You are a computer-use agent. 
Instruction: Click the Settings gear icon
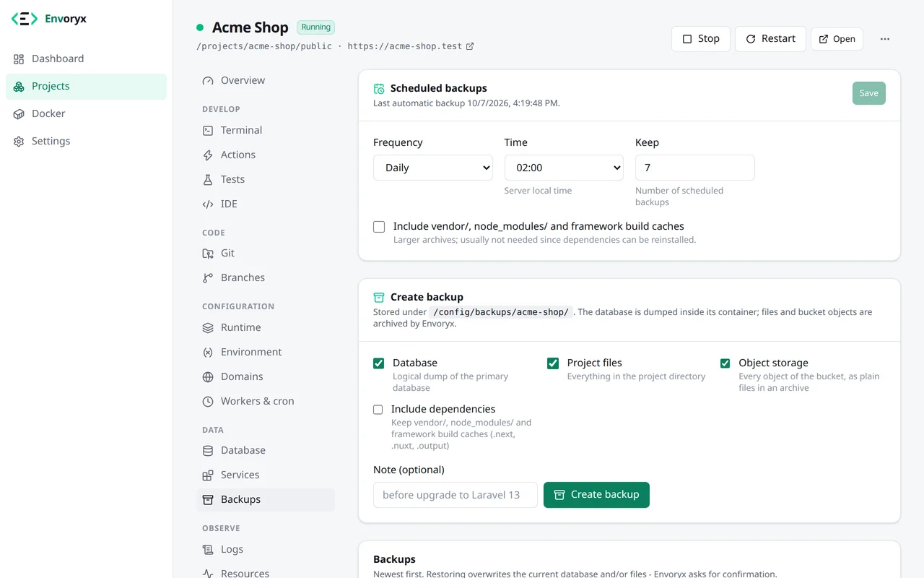tap(19, 141)
